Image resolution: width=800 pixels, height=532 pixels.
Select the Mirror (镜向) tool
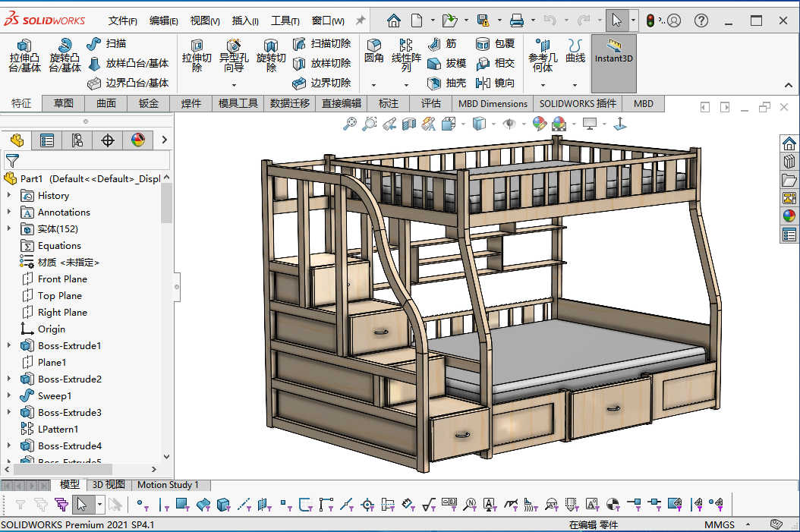[495, 83]
